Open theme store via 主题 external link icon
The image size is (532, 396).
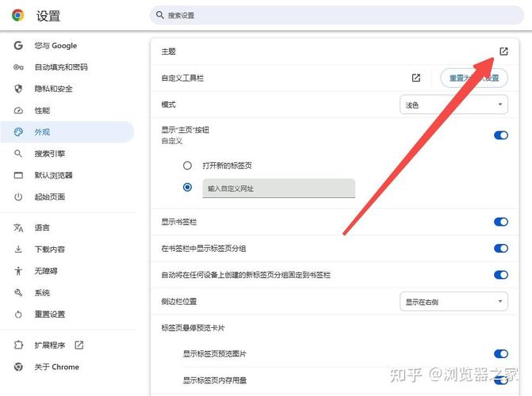[503, 51]
